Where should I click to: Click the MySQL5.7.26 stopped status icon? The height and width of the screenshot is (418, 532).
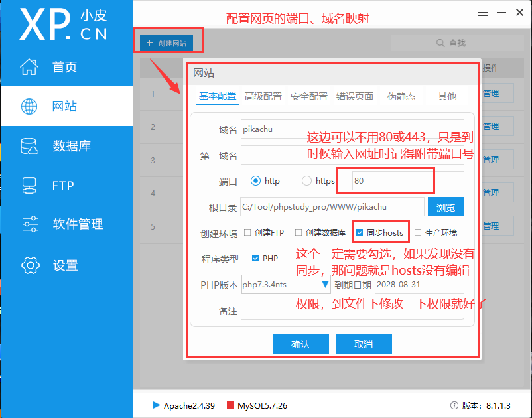coord(230,405)
